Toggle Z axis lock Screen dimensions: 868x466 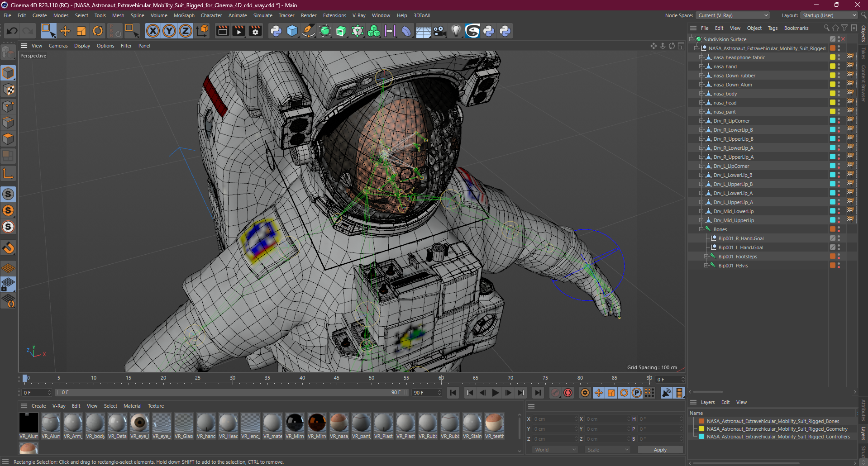click(x=186, y=31)
